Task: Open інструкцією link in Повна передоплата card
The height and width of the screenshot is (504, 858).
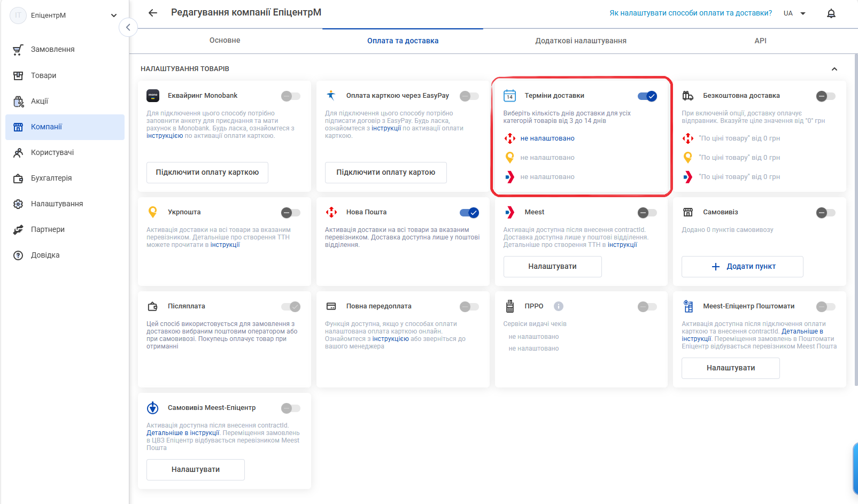Action: pyautogui.click(x=390, y=339)
